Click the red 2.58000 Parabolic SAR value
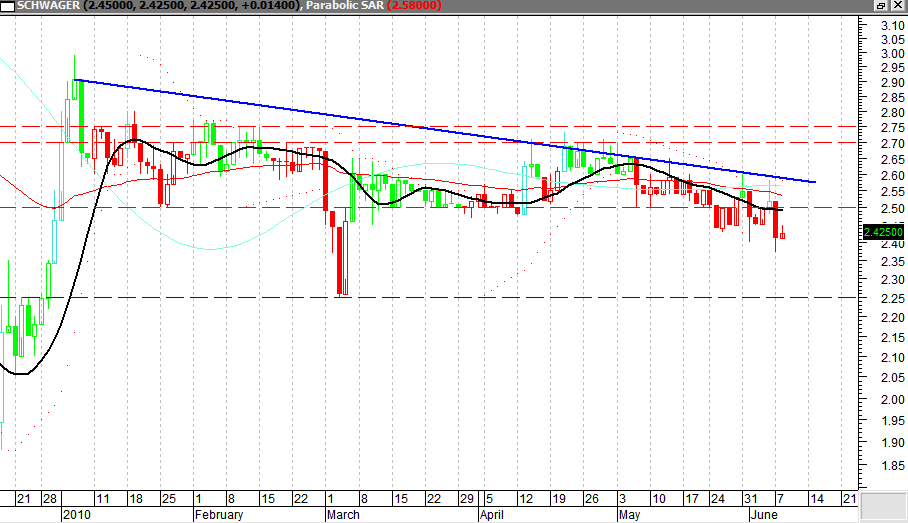Viewport: 908px width, 523px height. point(414,5)
